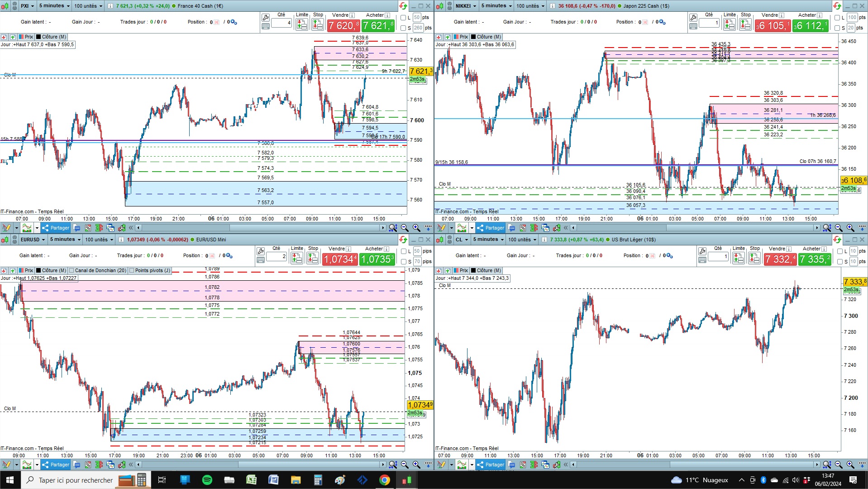
Task: Select the Prix label in CL chart
Action: (x=460, y=270)
